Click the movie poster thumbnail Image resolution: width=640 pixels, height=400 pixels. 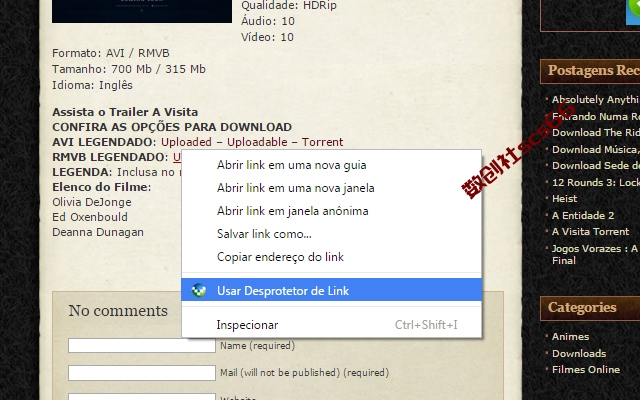[x=142, y=11]
